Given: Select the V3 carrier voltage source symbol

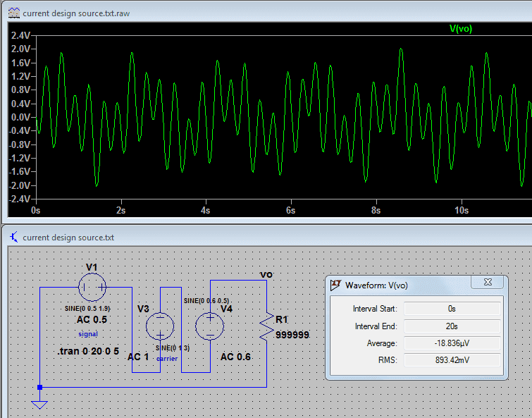Looking at the screenshot, I should click(160, 327).
